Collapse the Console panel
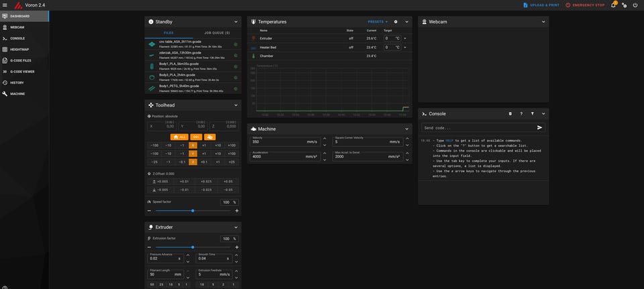This screenshot has width=644, height=289. coord(543,114)
